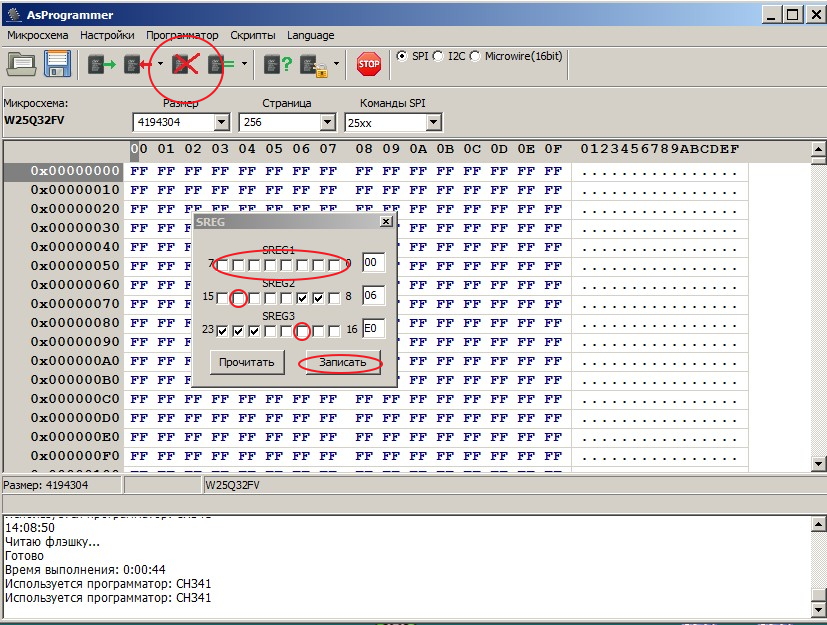Click the chip protection padlock icon
The image size is (827, 625).
[x=313, y=66]
